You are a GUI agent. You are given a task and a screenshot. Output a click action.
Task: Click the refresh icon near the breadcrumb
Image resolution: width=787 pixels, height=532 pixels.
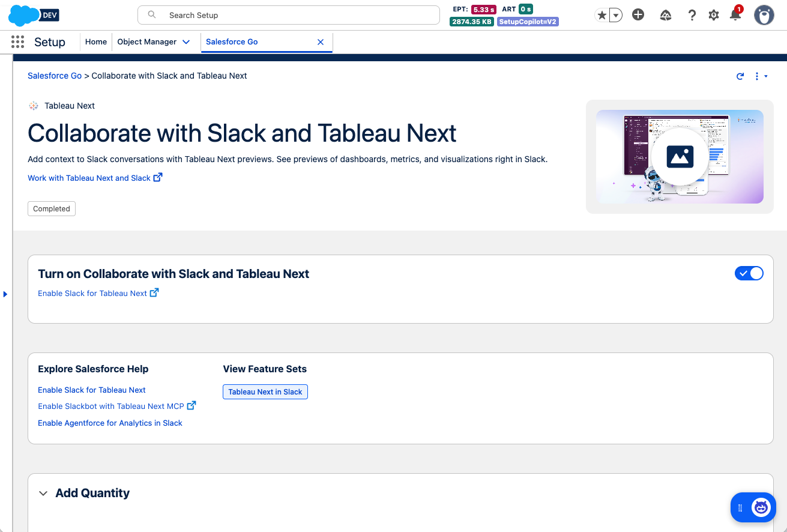(x=740, y=76)
